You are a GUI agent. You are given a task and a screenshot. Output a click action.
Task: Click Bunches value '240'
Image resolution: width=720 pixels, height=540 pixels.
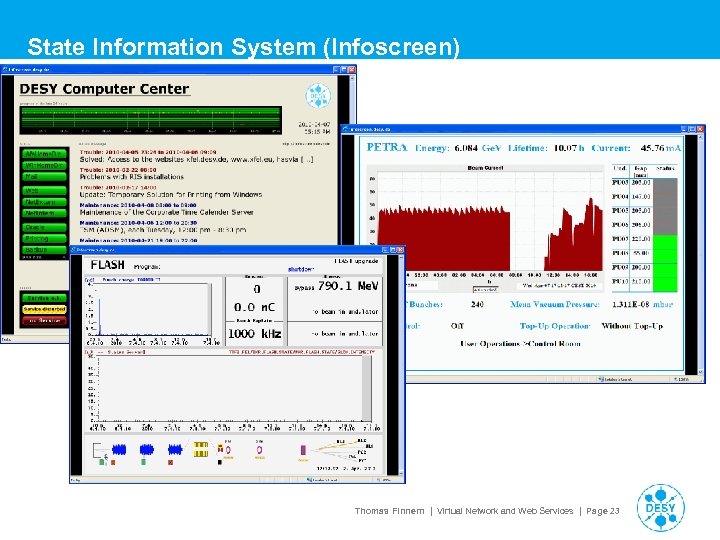coord(478,304)
